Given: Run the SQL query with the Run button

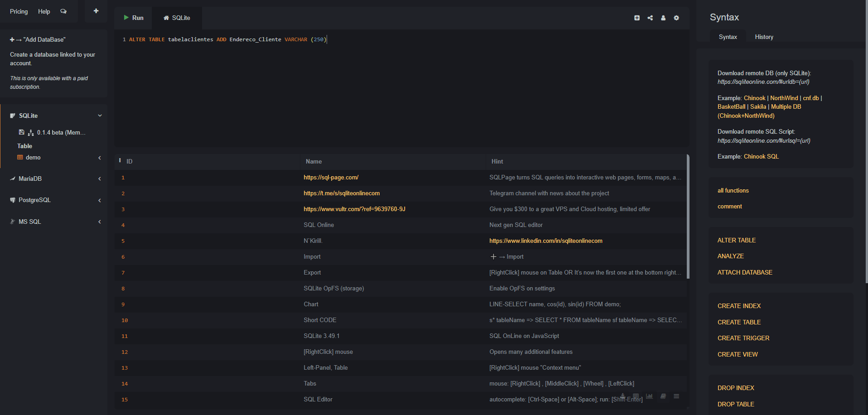Looking at the screenshot, I should [133, 18].
